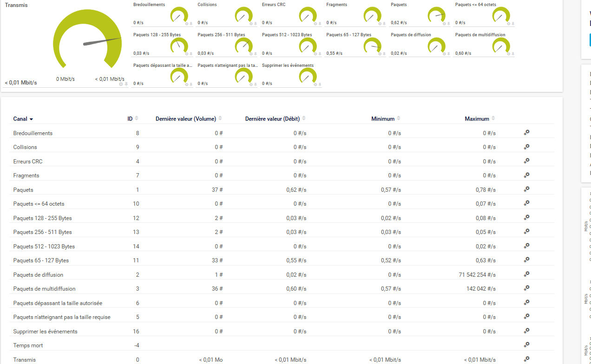
Task: Open channel settings icon in Erreurs CRC table row
Action: (526, 161)
